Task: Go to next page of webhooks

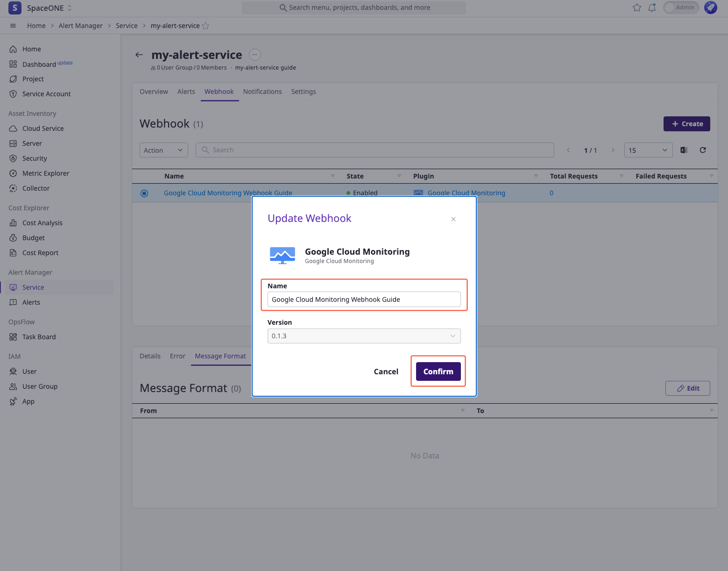Action: point(613,150)
